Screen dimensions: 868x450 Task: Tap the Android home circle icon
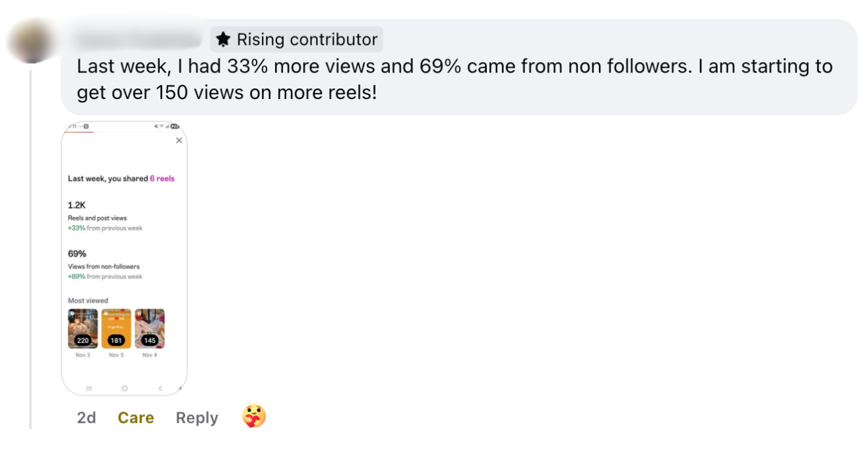point(124,388)
